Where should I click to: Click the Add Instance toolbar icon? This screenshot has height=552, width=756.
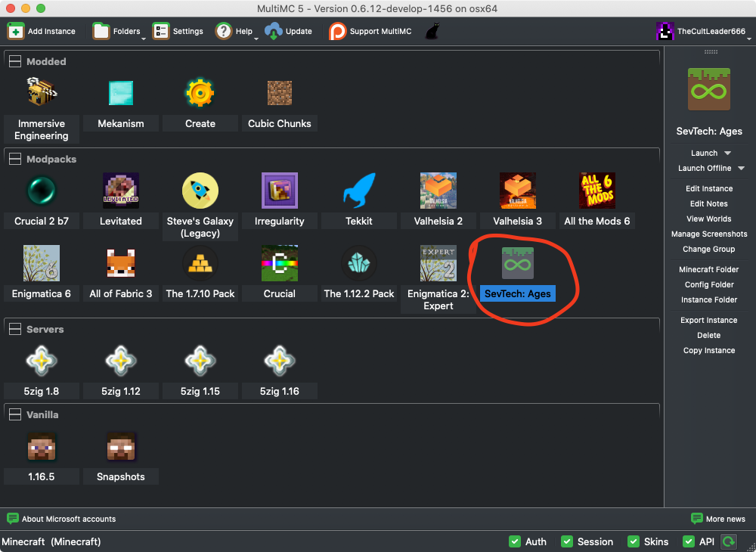tap(15, 31)
